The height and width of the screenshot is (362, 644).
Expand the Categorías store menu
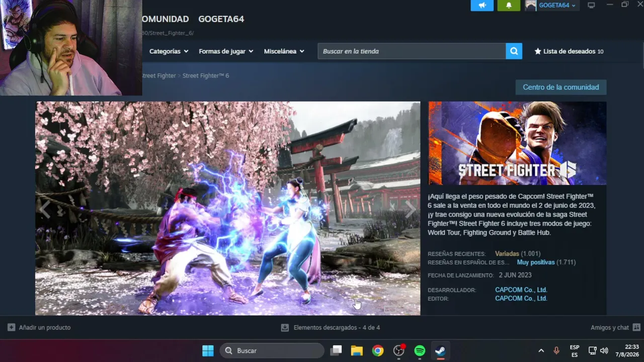coord(169,51)
